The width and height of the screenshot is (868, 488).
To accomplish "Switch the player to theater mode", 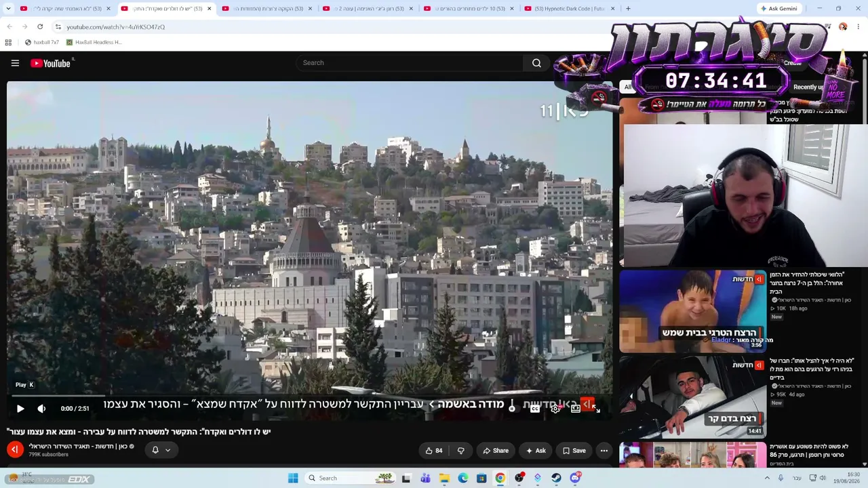I will [x=576, y=409].
